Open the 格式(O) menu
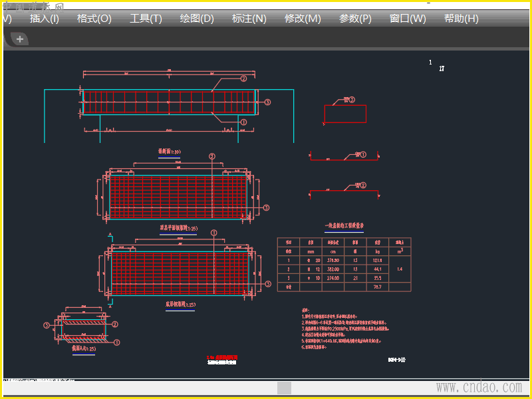The height and width of the screenshot is (399, 532). pyautogui.click(x=94, y=19)
